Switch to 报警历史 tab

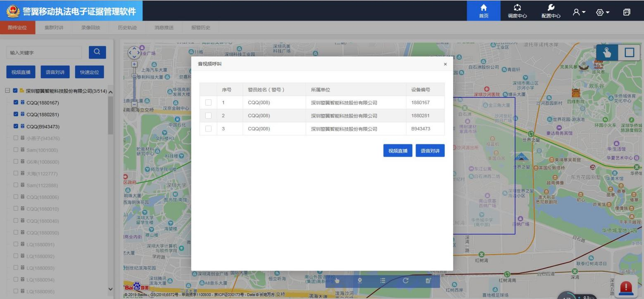click(201, 28)
